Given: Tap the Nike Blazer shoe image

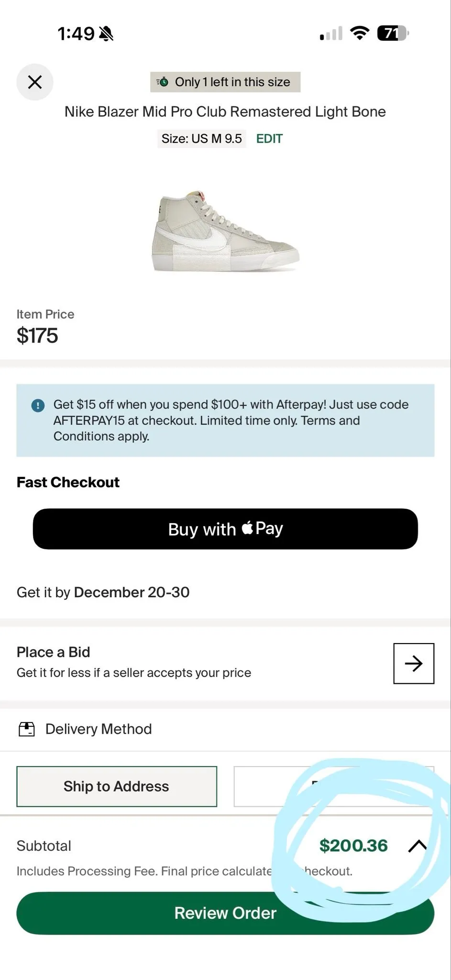Looking at the screenshot, I should 226,231.
